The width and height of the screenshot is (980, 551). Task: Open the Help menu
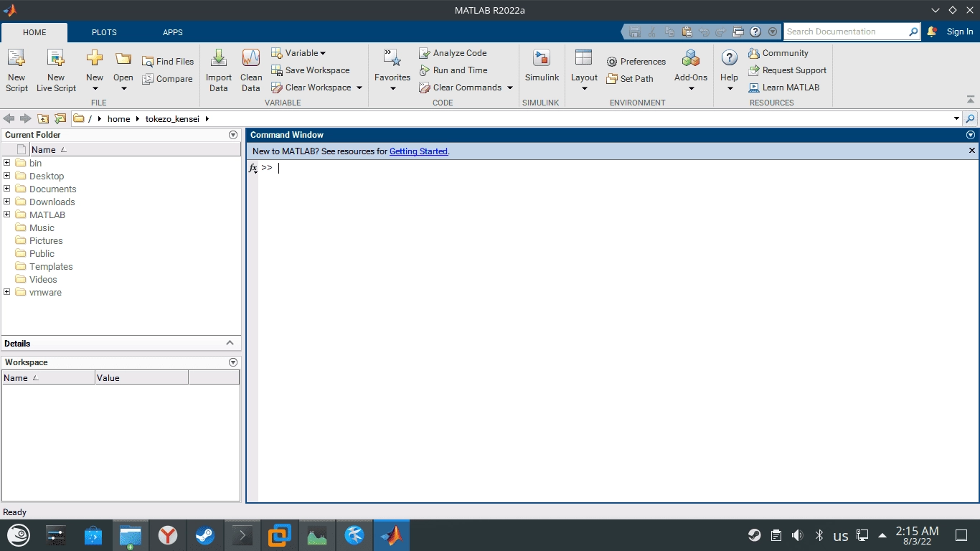(x=730, y=70)
